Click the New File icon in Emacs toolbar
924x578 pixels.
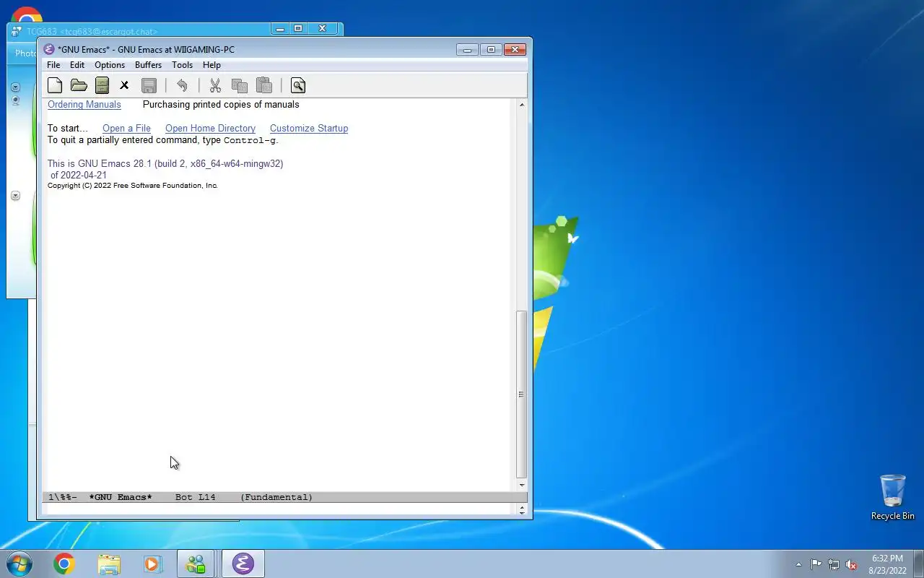[55, 85]
